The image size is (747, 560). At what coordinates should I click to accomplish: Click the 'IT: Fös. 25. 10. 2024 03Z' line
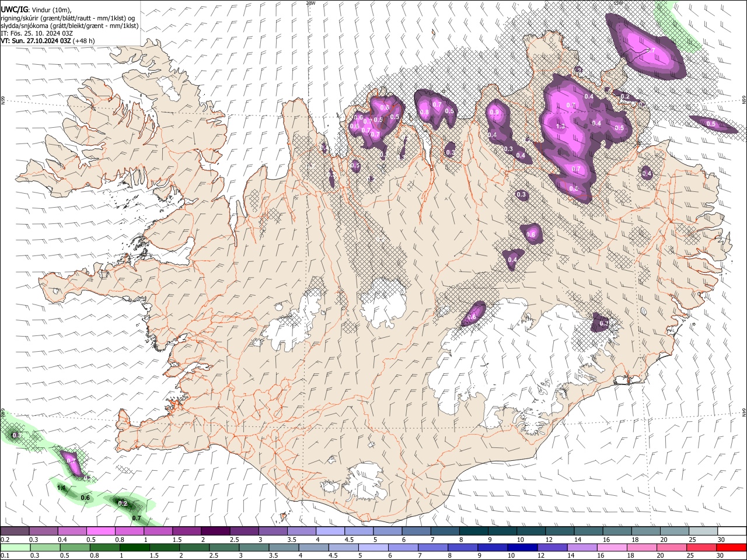37,33
